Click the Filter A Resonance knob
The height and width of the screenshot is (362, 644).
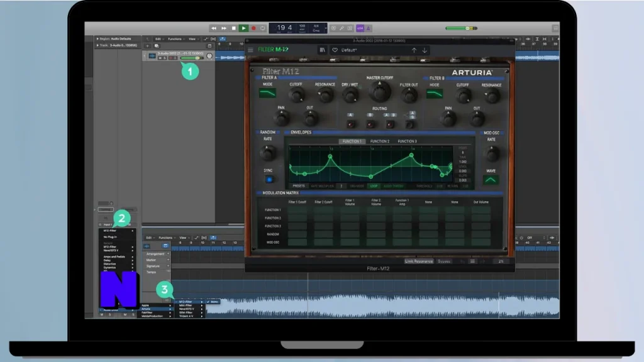325,96
